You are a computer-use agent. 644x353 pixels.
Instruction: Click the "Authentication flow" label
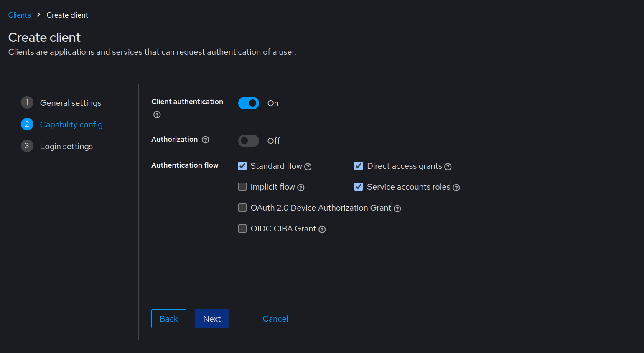tap(185, 165)
